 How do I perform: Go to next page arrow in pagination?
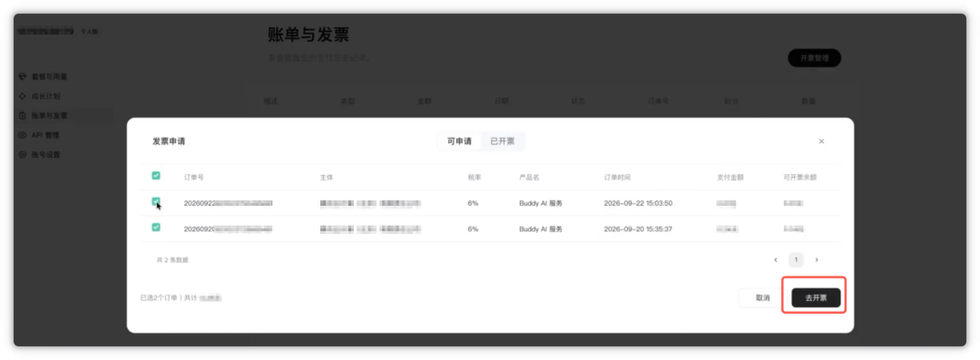point(817,259)
